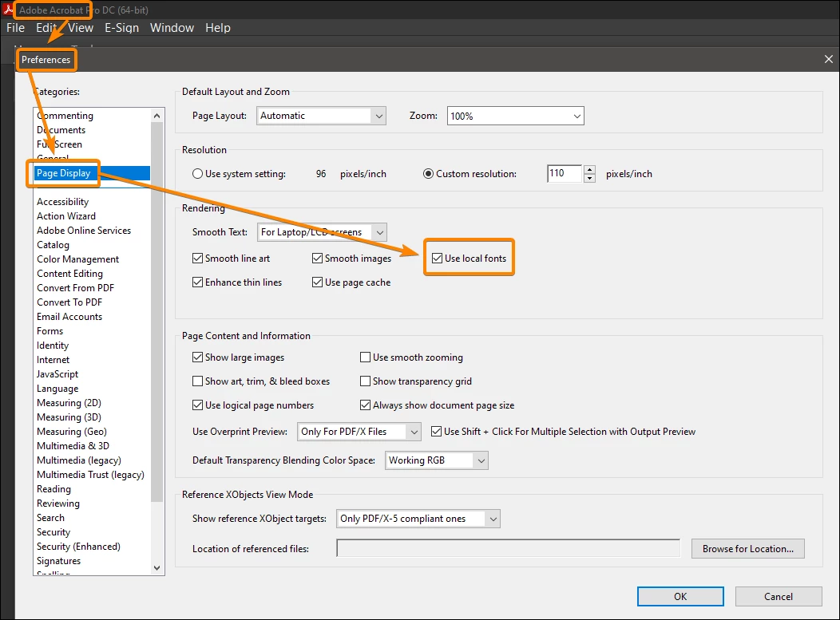The image size is (840, 620).
Task: Enable Show art, trim, & bleed boxes
Action: tap(198, 381)
